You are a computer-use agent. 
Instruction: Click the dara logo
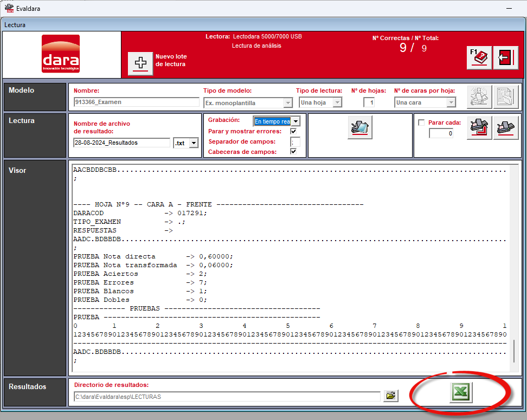(x=61, y=54)
